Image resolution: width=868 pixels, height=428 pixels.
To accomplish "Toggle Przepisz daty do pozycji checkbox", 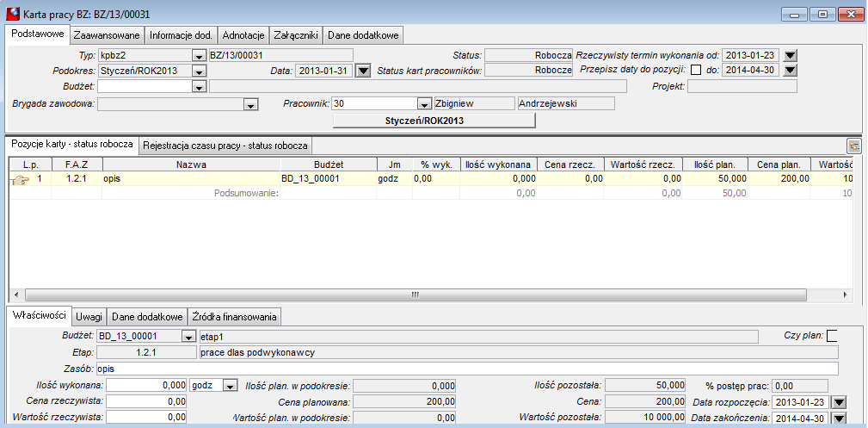I will click(x=695, y=71).
